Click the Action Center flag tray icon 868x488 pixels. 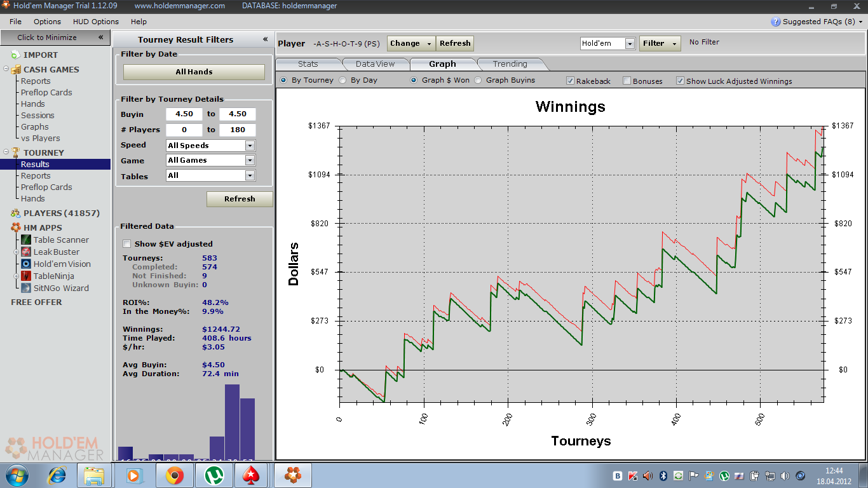pyautogui.click(x=693, y=476)
